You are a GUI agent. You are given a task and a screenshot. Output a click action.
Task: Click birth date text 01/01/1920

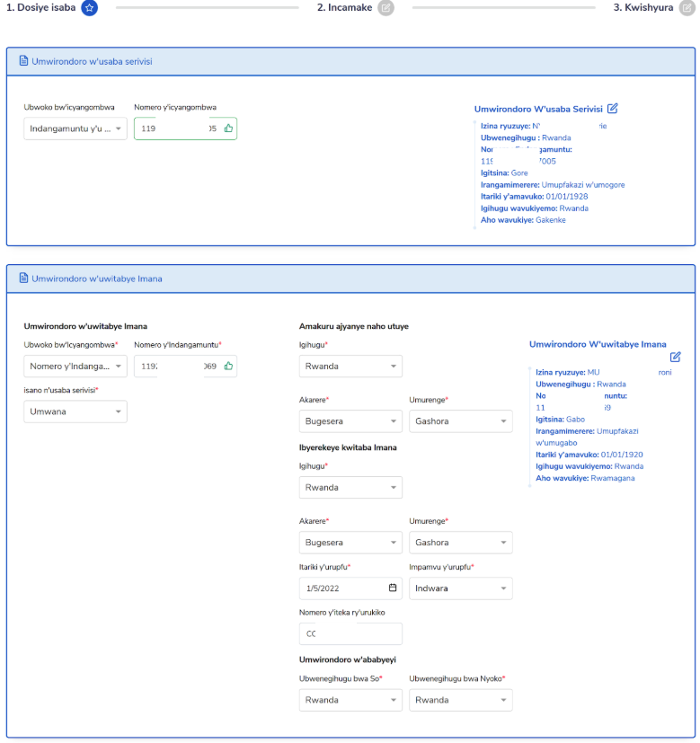click(622, 455)
